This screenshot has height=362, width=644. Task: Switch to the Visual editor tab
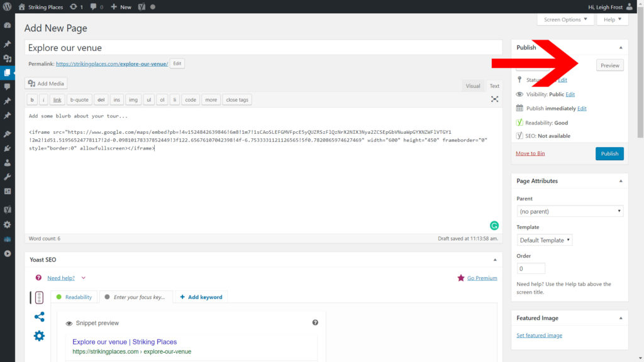tap(473, 85)
